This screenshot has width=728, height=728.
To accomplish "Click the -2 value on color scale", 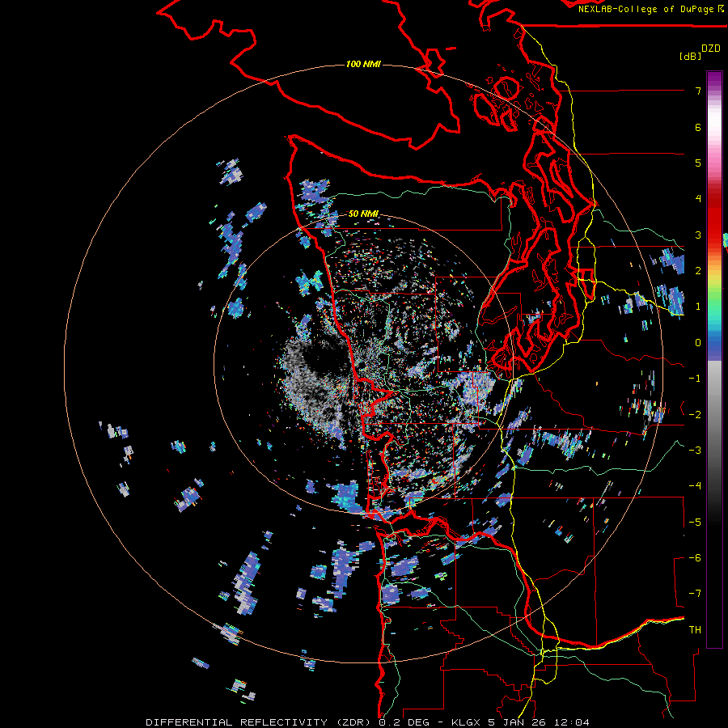I will coord(695,414).
